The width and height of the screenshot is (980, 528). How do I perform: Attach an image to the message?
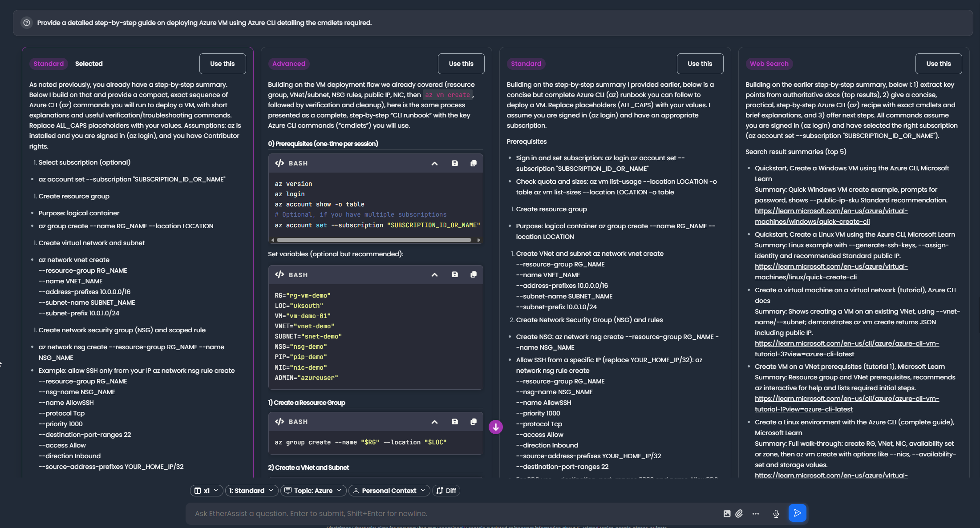727,513
